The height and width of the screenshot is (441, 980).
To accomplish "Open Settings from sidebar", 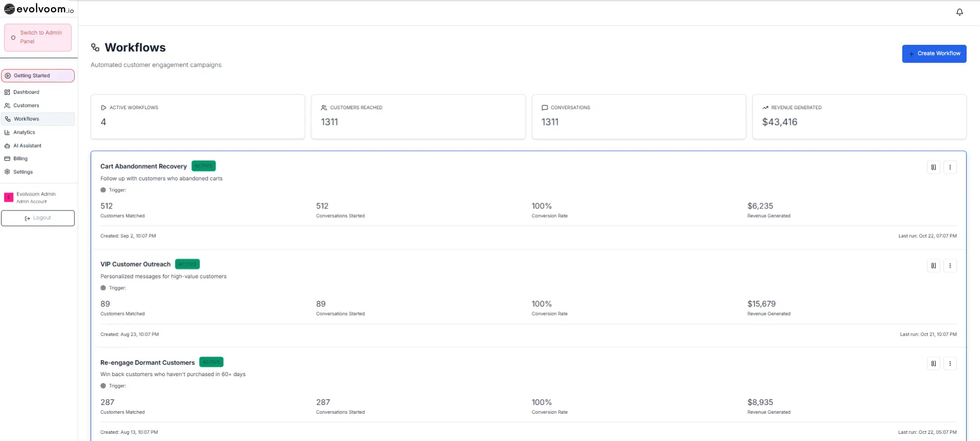I will (38, 172).
